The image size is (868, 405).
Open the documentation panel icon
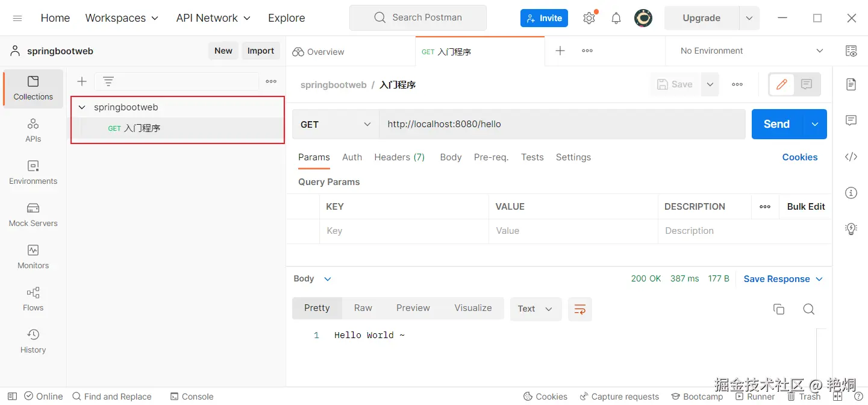851,84
